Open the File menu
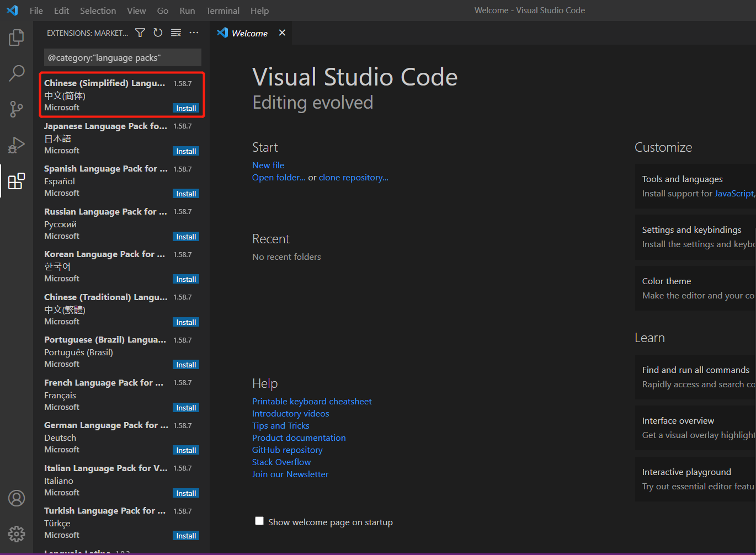Image resolution: width=756 pixels, height=555 pixels. [x=36, y=10]
